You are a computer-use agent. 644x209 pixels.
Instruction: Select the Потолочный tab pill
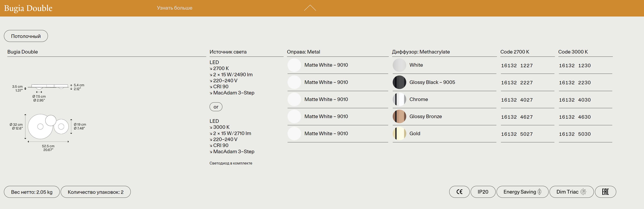26,36
